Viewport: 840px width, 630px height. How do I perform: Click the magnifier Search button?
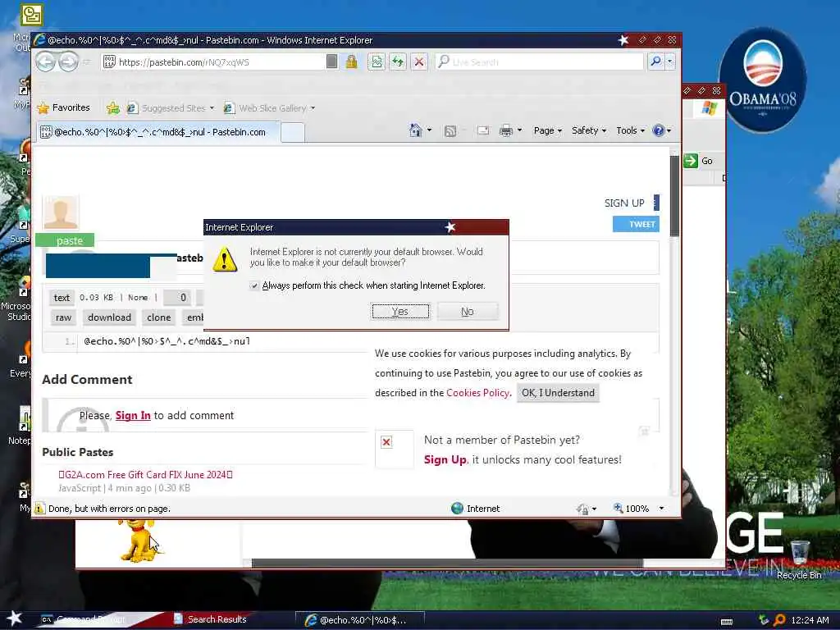(655, 62)
